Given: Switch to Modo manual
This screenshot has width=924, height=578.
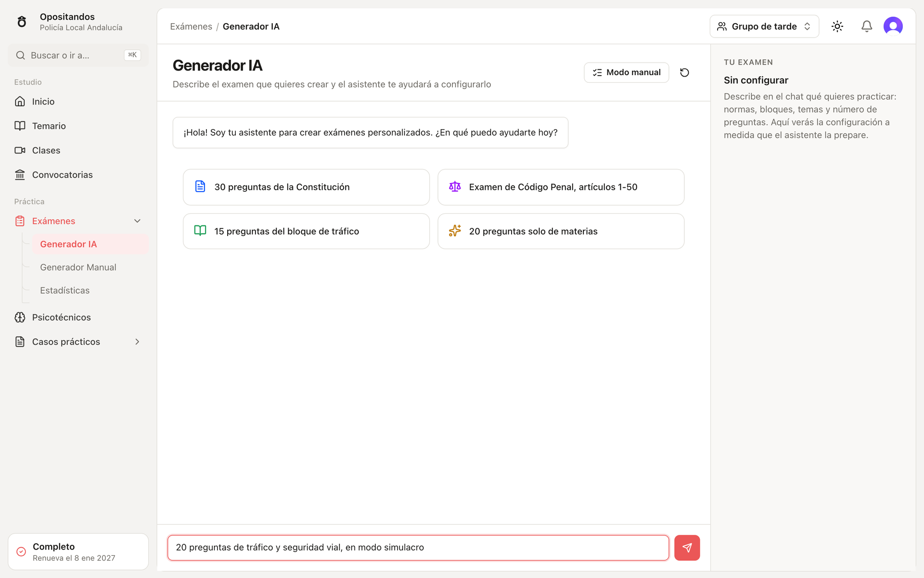Looking at the screenshot, I should coord(626,72).
